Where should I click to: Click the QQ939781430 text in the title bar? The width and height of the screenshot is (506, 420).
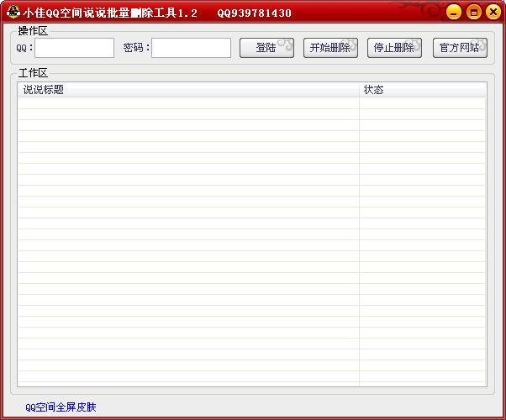click(x=255, y=13)
